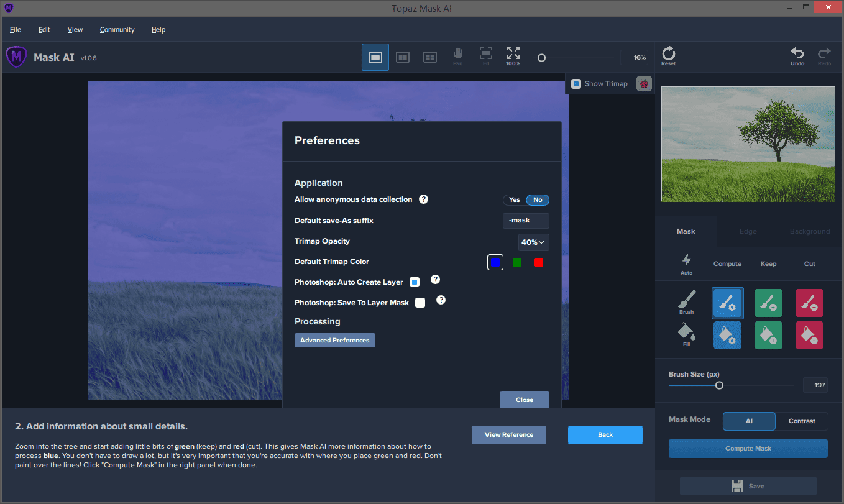The height and width of the screenshot is (504, 844).
Task: Click the Reset icon
Action: click(x=669, y=56)
